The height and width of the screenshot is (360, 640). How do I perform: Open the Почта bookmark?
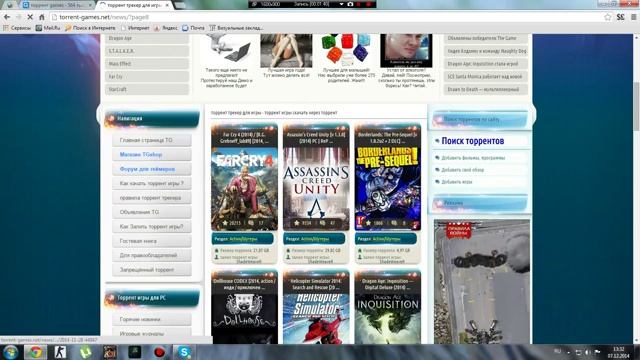pyautogui.click(x=193, y=28)
